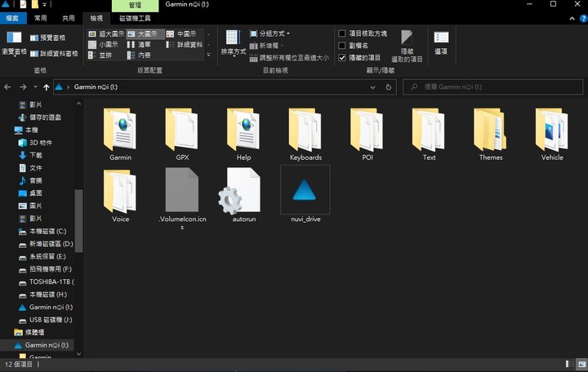588x372 pixels.
Task: Switch to Drive Tools (磁碟機工具) tab
Action: click(x=135, y=18)
